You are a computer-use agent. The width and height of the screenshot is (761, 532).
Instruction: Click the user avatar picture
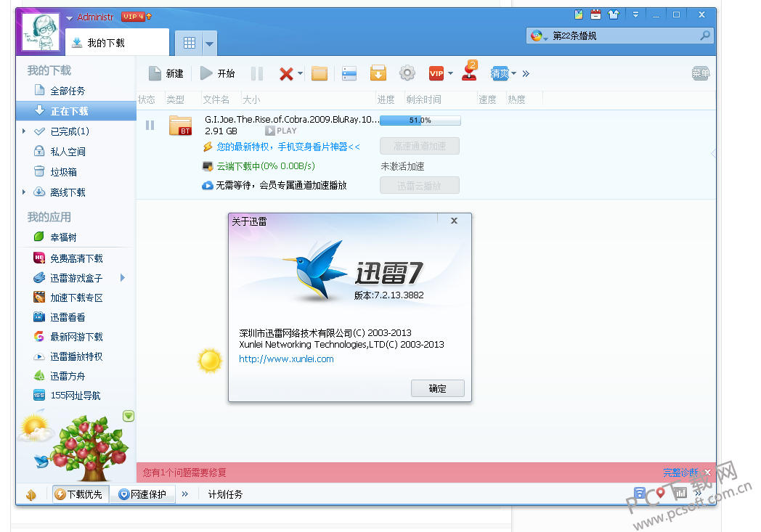[41, 32]
